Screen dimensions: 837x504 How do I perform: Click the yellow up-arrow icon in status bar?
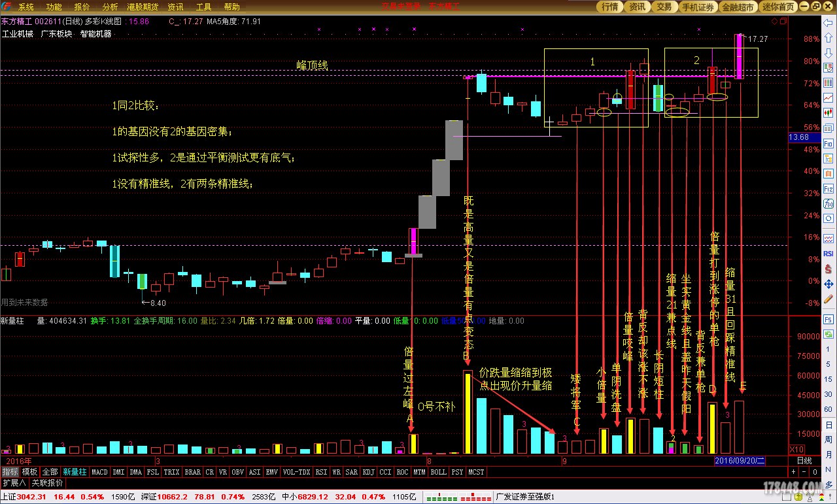tap(797, 496)
